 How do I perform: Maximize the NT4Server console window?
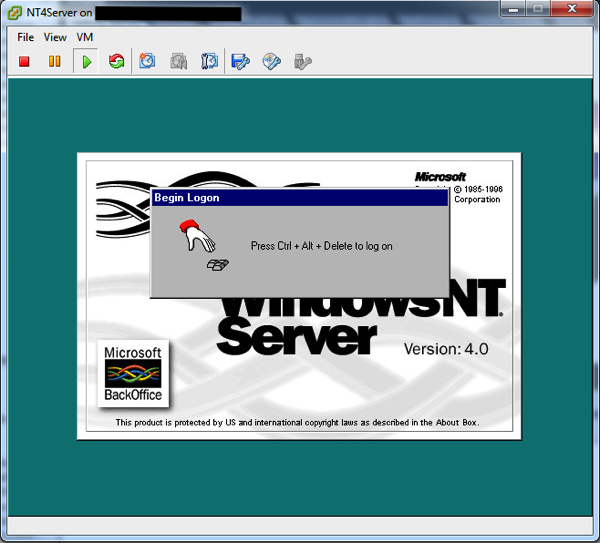tap(538, 8)
